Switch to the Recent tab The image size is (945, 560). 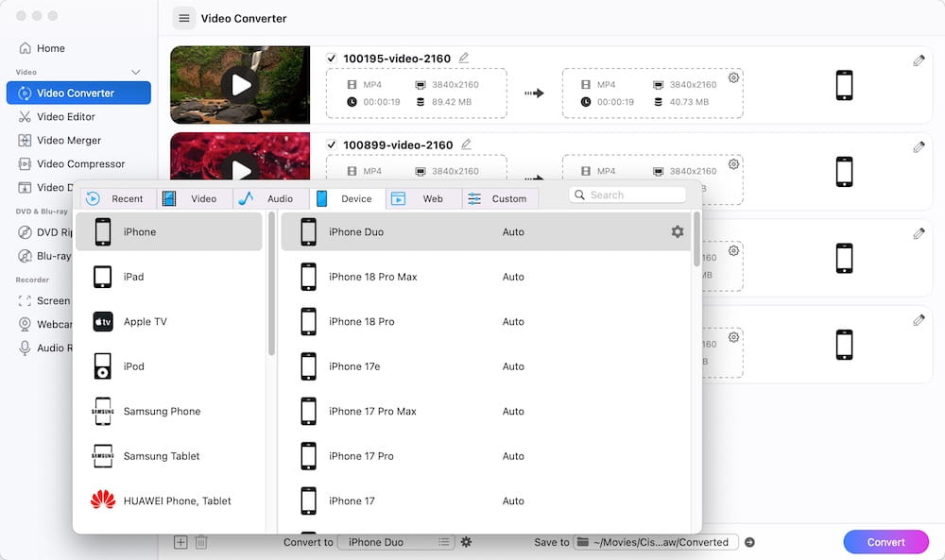point(118,198)
